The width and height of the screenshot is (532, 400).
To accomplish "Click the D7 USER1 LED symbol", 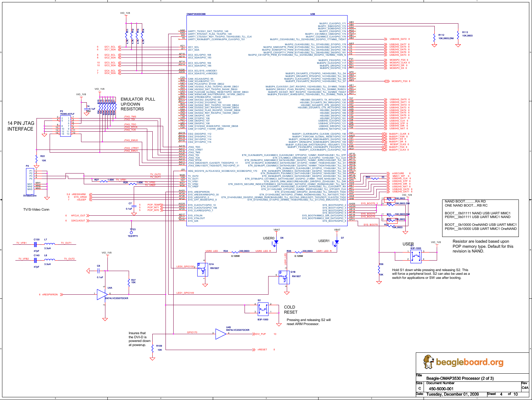I will (336, 242).
